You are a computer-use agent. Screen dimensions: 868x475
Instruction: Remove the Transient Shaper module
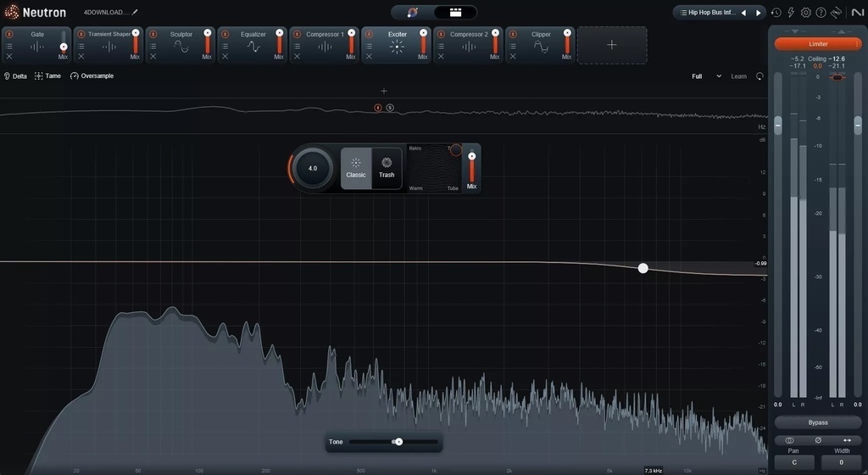pyautogui.click(x=81, y=57)
